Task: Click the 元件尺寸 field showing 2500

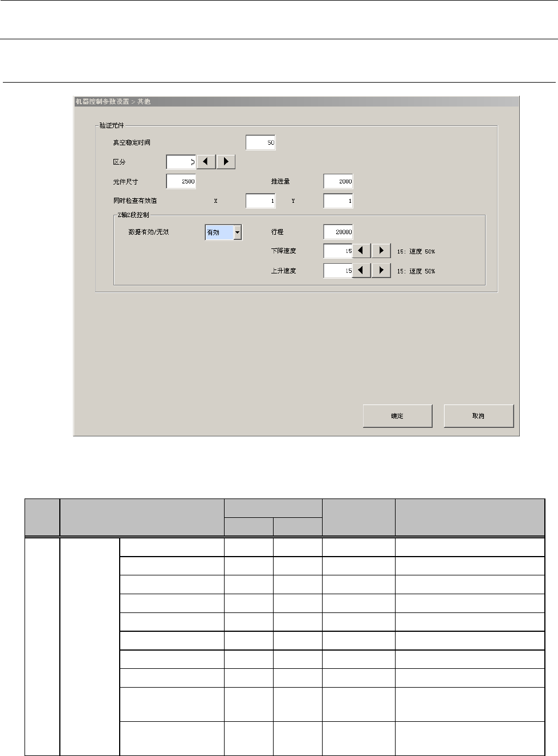Action: [181, 181]
